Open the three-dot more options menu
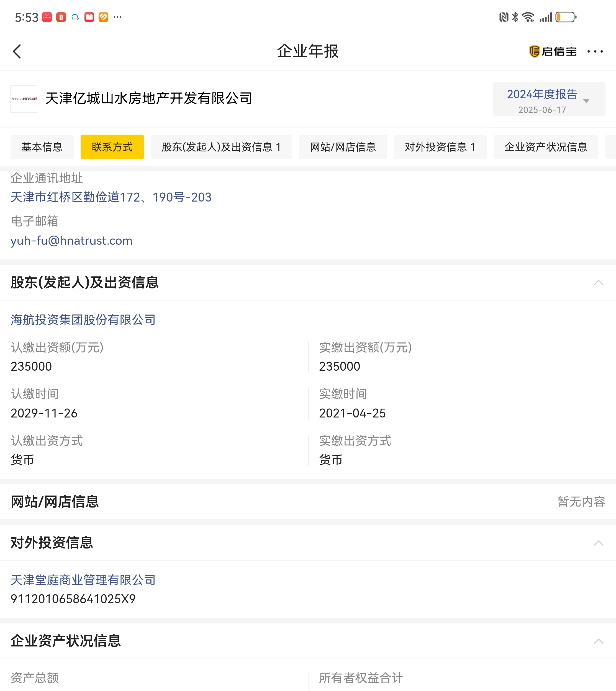Viewport: 616px width, 691px height. (x=595, y=51)
